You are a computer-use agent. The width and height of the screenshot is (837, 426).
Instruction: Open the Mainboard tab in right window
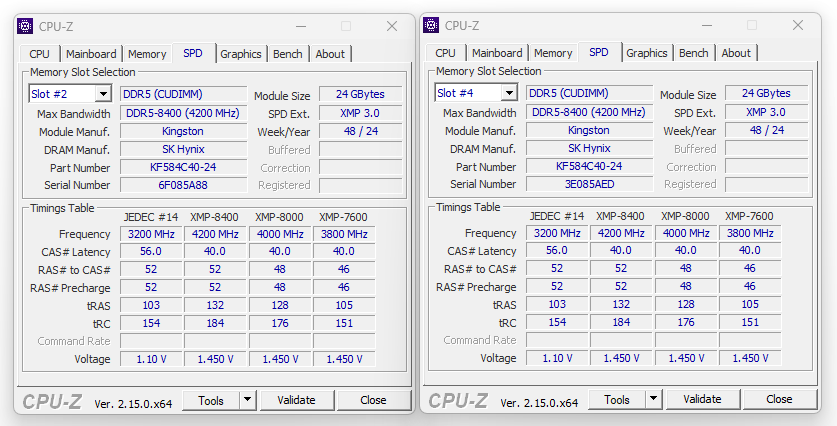click(x=498, y=53)
